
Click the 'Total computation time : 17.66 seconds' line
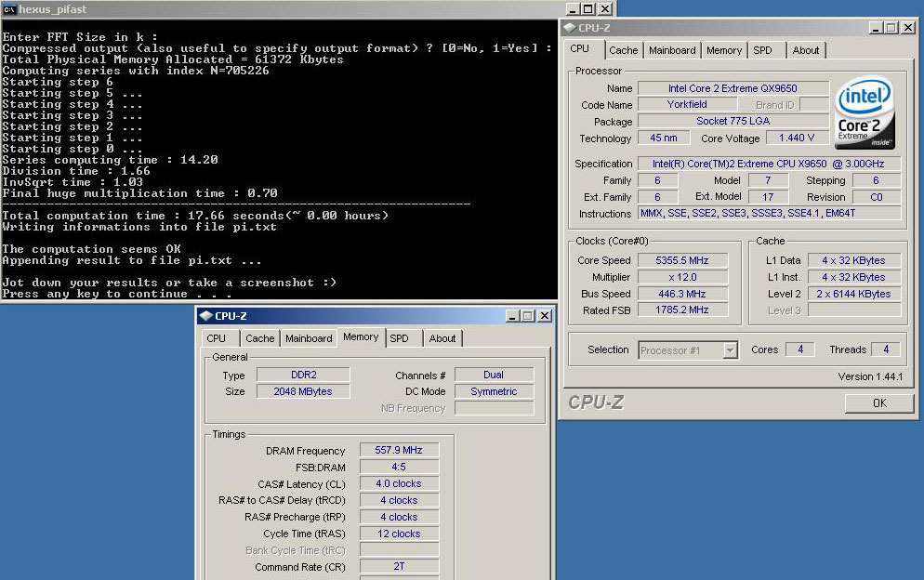(195, 216)
